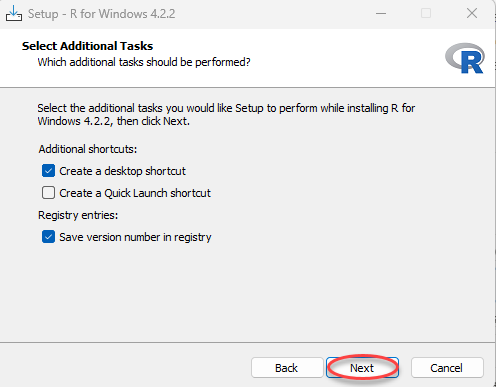Screen dimensions: 496x387
Task: Enable the Quick Launch shortcut checkbox box
Action: pyautogui.click(x=48, y=193)
